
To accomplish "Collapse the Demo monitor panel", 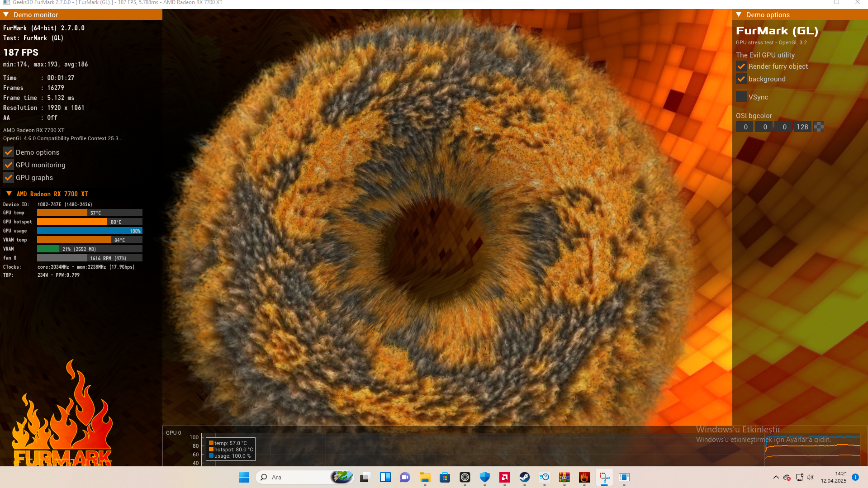I will point(6,15).
